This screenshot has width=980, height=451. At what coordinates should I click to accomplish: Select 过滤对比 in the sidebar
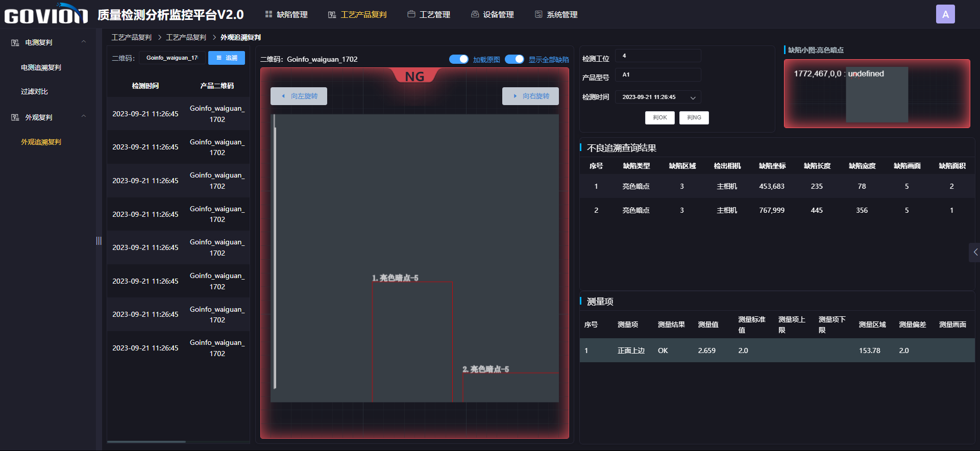[34, 92]
